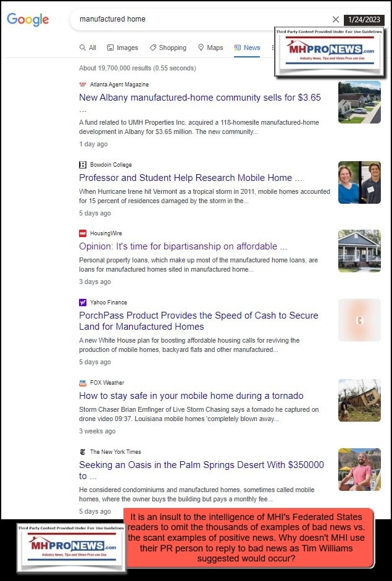
Task: Open Professor and Student Help Research article
Action: [x=190, y=177]
